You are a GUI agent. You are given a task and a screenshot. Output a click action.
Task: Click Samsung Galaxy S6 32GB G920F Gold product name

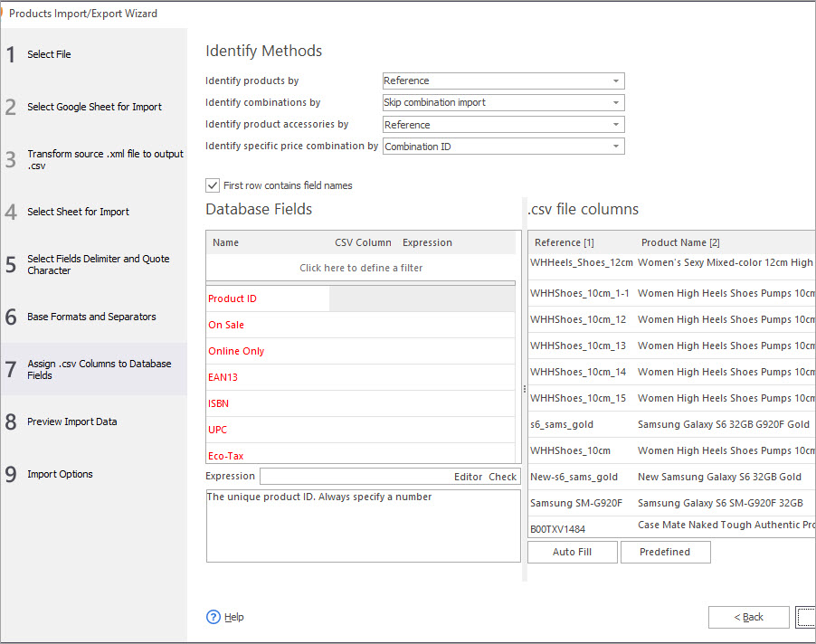click(x=724, y=424)
